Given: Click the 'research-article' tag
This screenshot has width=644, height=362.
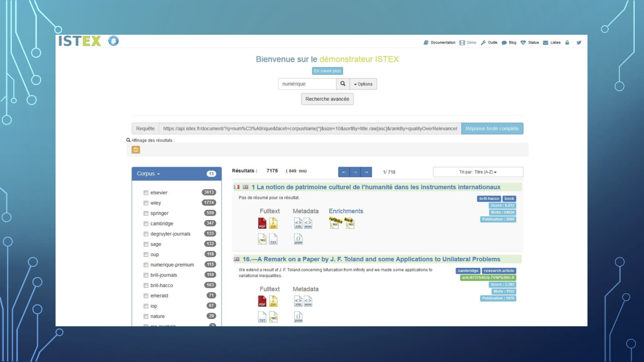Looking at the screenshot, I should coord(499,271).
